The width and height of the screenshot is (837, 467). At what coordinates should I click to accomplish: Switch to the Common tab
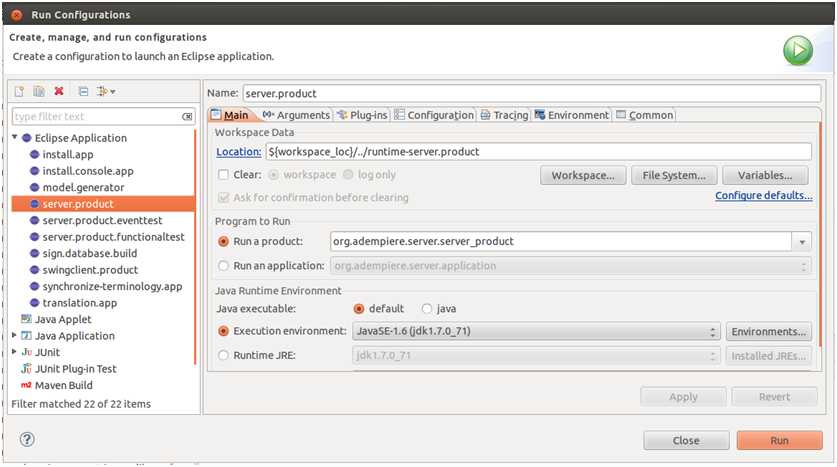coord(644,115)
